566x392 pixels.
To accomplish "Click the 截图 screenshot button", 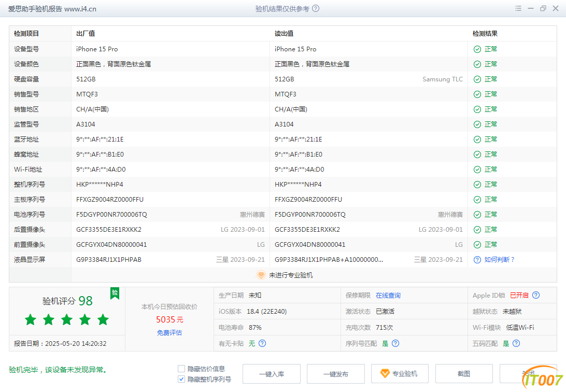I will click(x=464, y=374).
